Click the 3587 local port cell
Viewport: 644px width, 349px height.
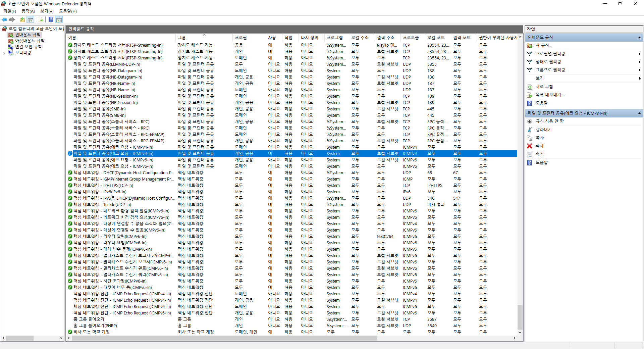432,319
